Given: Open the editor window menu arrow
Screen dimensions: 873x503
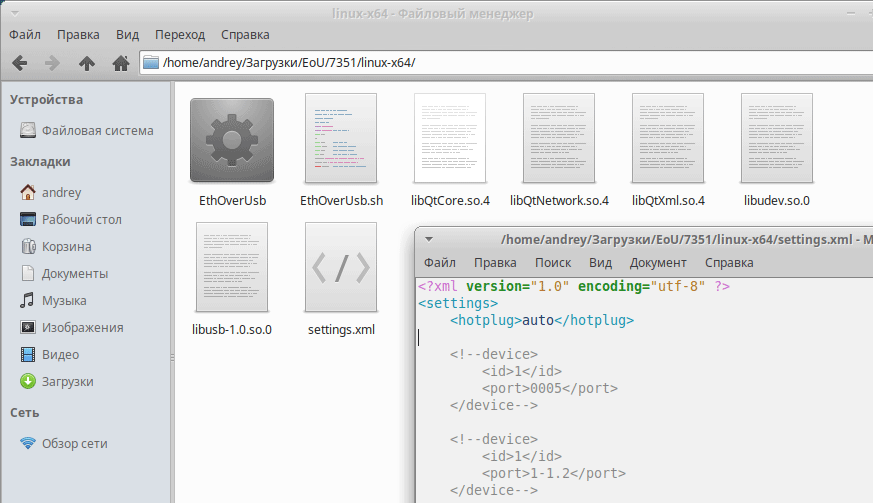Looking at the screenshot, I should 429,239.
